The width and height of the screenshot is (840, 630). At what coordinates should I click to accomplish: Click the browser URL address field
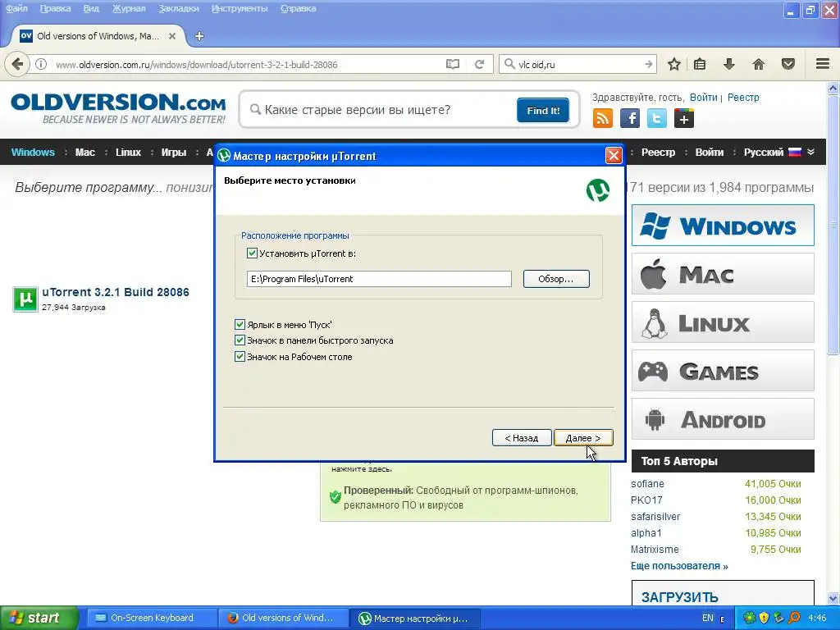(x=246, y=64)
